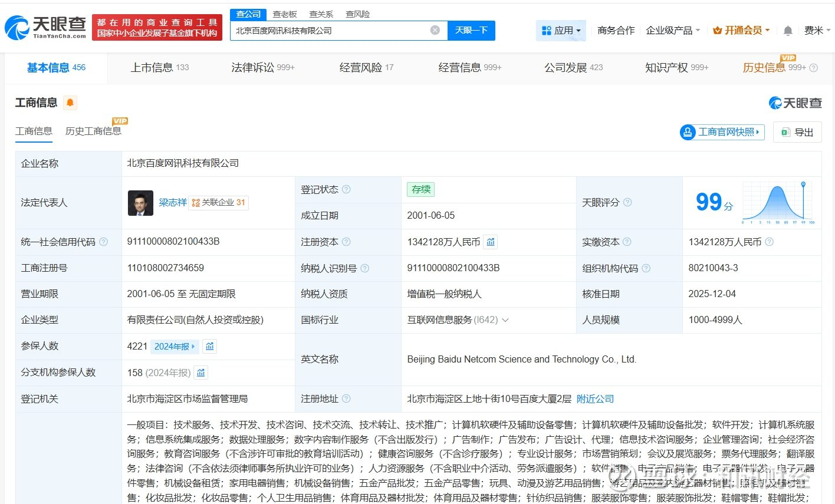Open legal representative 梁志祥 link
This screenshot has width=835, height=504.
172,202
